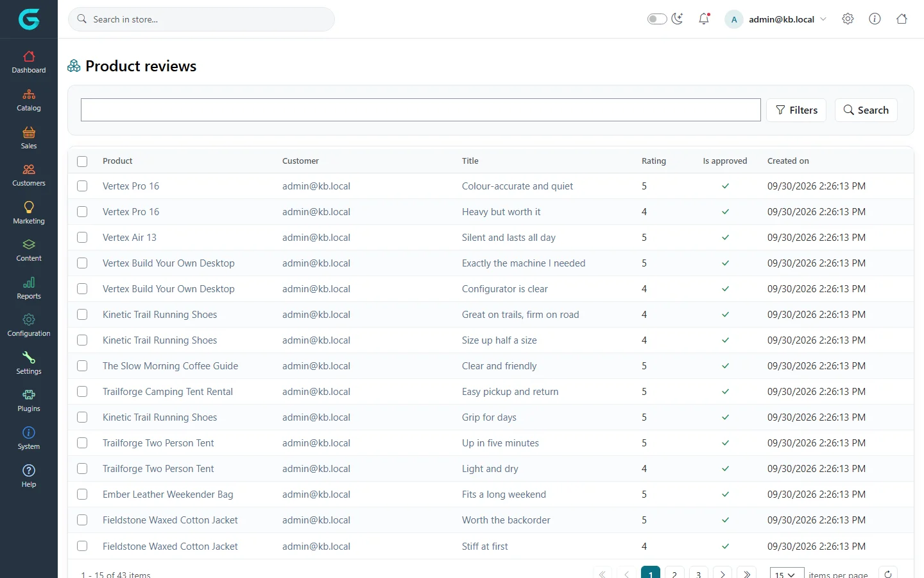The width and height of the screenshot is (924, 578).
Task: Open the Reports chart section
Action: [x=29, y=288]
